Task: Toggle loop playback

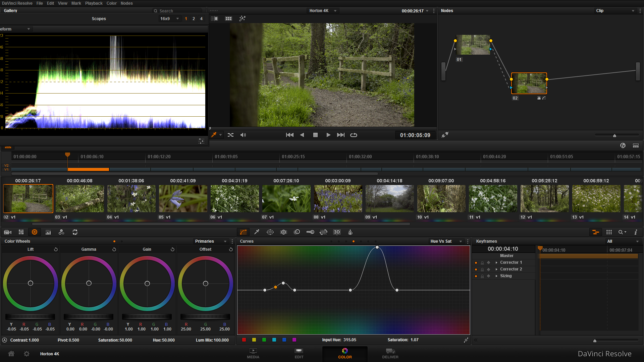Action: click(x=354, y=135)
